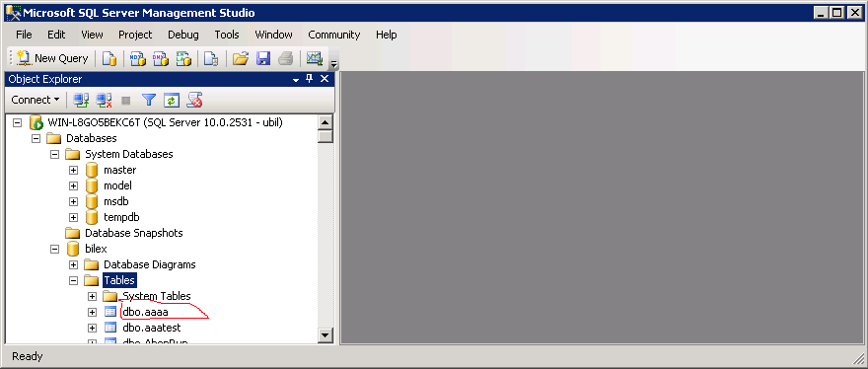The image size is (868, 369).
Task: Click the Database Engine Query icon
Action: point(109,58)
